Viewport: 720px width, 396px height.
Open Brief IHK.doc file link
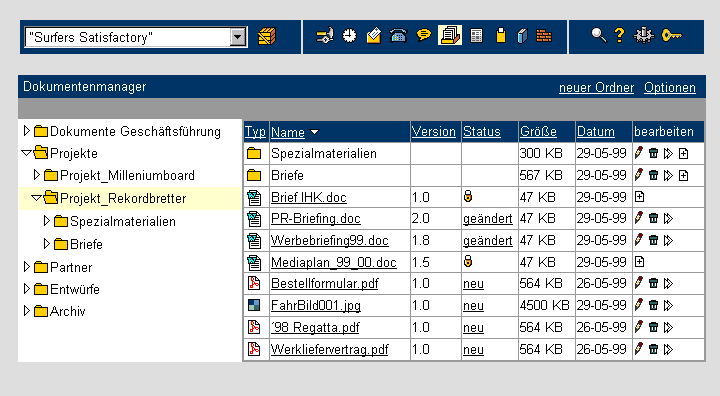309,197
